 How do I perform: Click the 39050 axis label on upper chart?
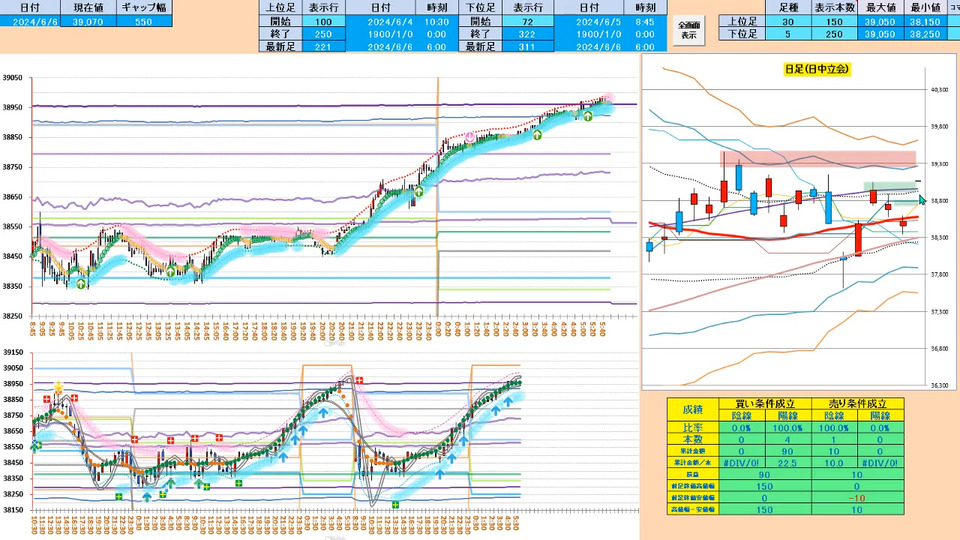12,78
